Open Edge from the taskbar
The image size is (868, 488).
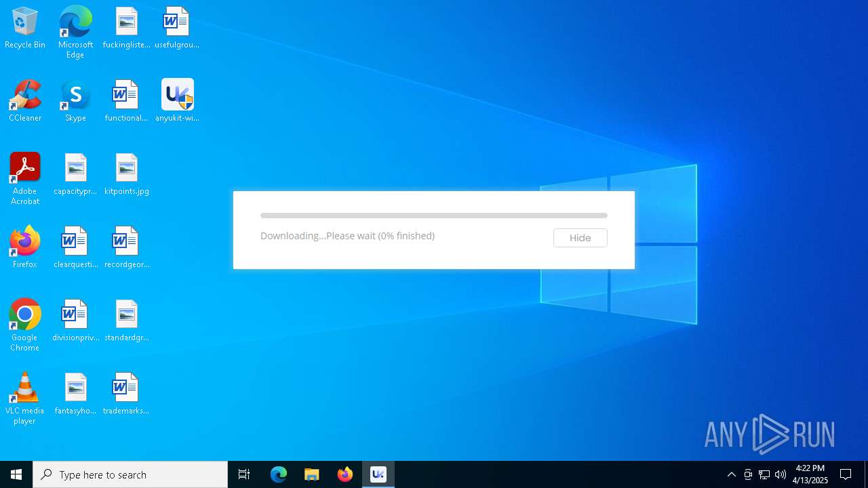click(279, 474)
